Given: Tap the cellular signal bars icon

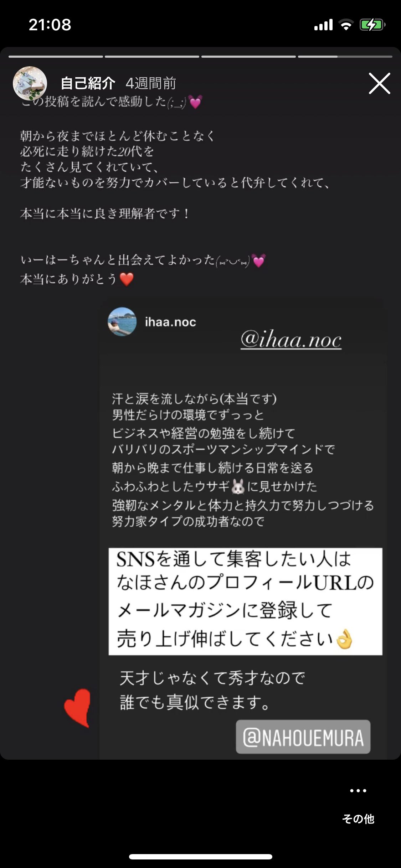Looking at the screenshot, I should pos(323,25).
